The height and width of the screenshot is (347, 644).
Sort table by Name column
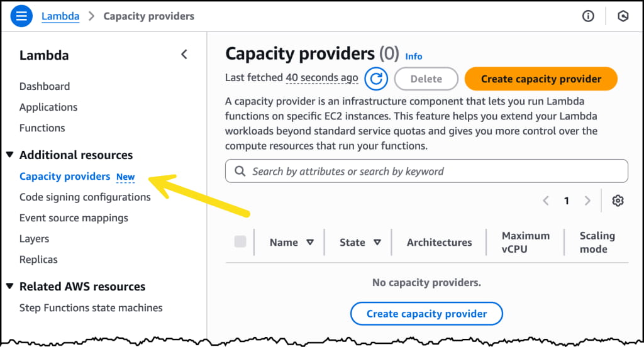point(309,242)
